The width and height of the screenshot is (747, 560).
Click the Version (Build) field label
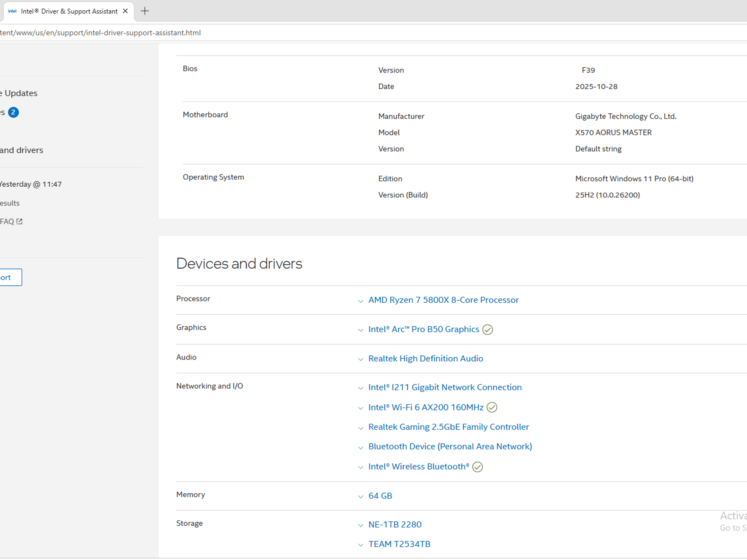point(403,195)
